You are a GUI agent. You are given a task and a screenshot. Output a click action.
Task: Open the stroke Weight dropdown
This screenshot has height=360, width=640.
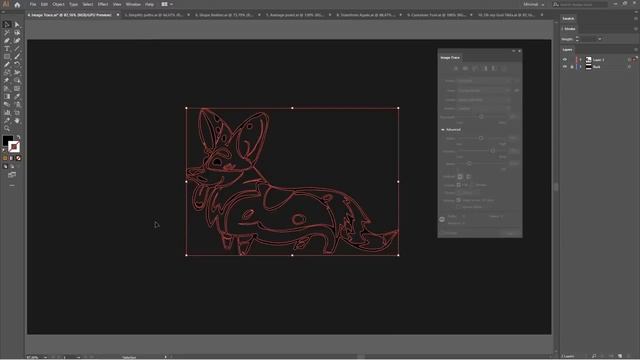(600, 39)
